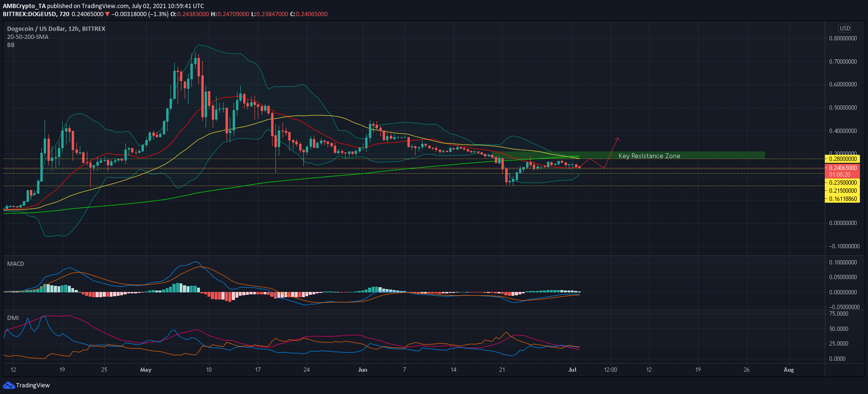
Task: Click the TradingView logo icon
Action: click(9, 385)
